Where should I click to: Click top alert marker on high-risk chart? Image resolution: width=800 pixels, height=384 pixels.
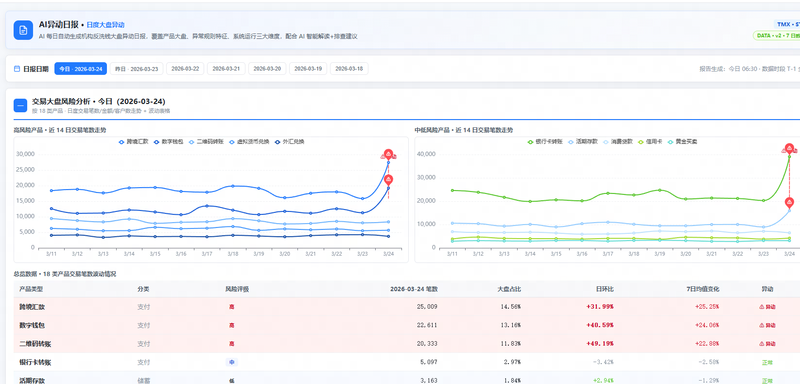pos(388,154)
